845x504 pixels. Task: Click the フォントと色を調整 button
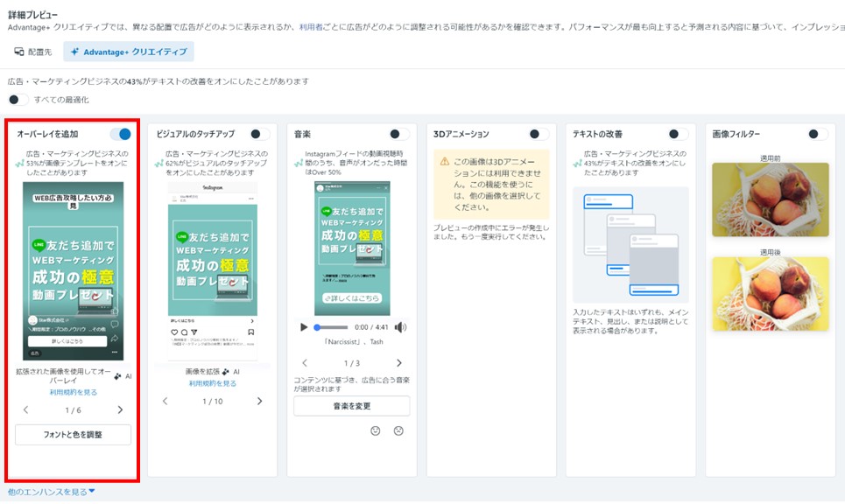click(73, 435)
